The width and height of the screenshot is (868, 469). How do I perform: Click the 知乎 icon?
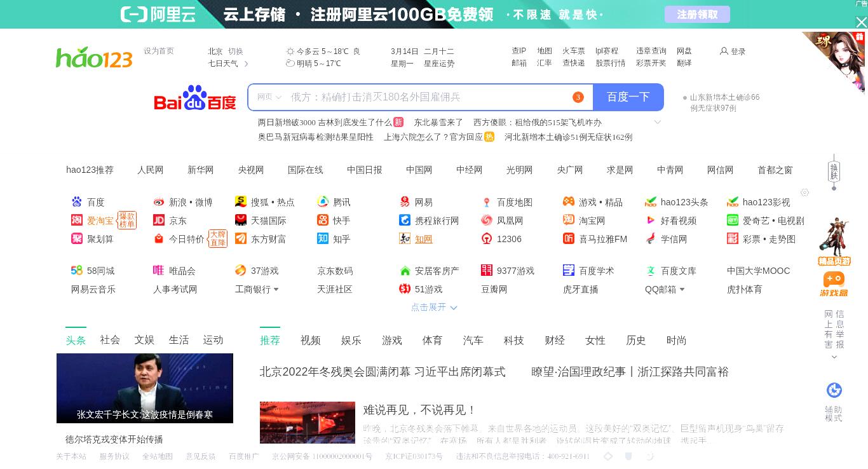coord(323,239)
